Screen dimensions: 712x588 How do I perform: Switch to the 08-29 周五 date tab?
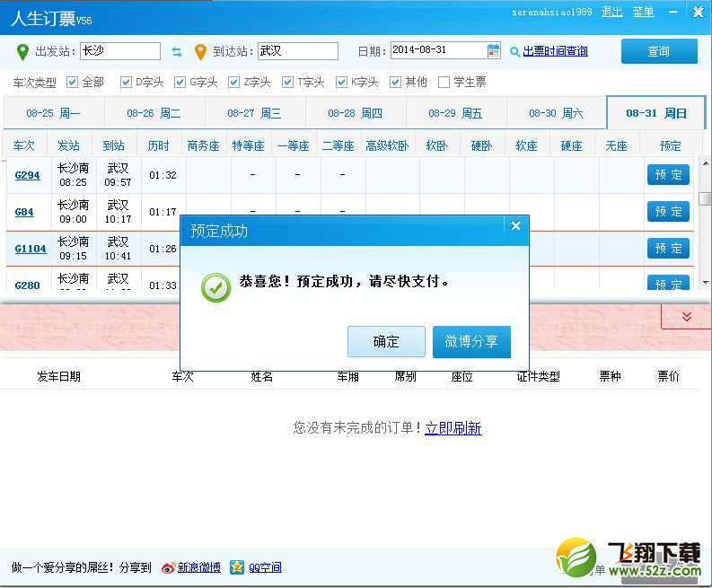point(456,113)
